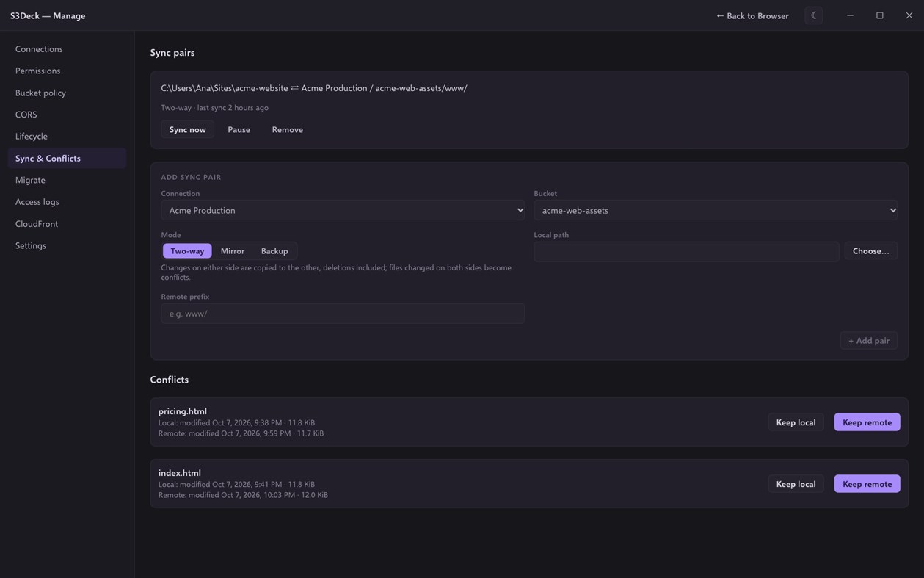The image size is (924, 578).
Task: Open Lifecycle section
Action: pos(67,136)
